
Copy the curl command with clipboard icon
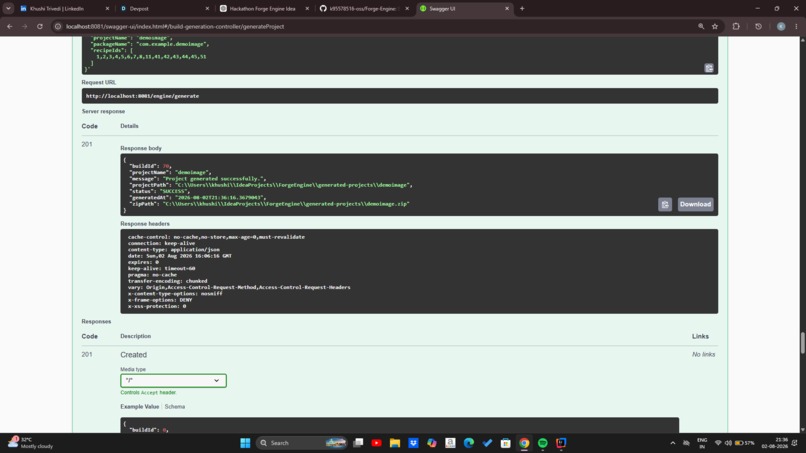coord(709,68)
